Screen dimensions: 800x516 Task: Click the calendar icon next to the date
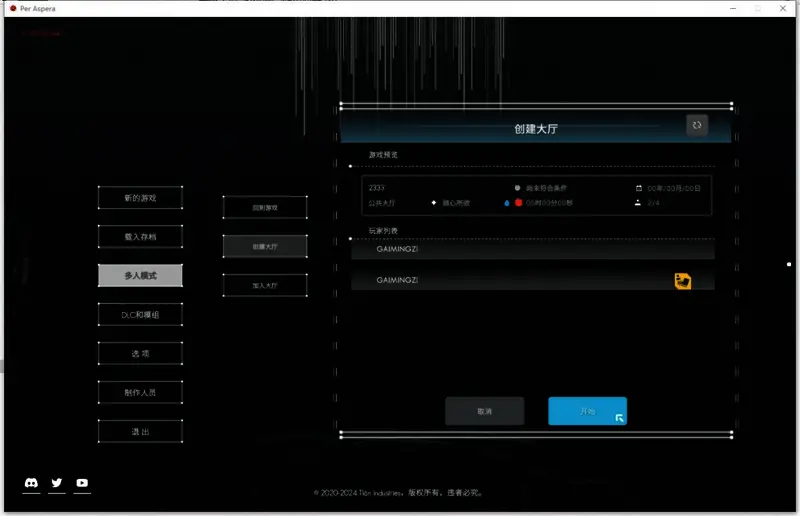pyautogui.click(x=638, y=188)
